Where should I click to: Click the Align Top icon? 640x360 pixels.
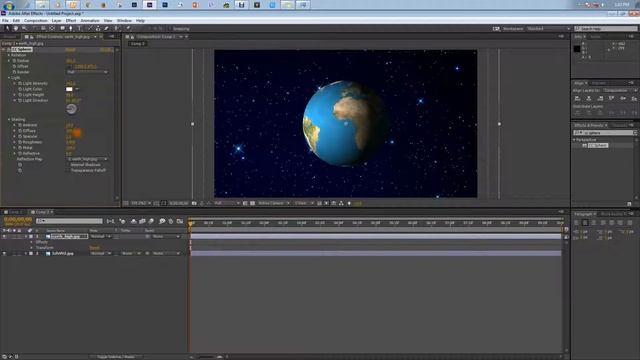611,98
